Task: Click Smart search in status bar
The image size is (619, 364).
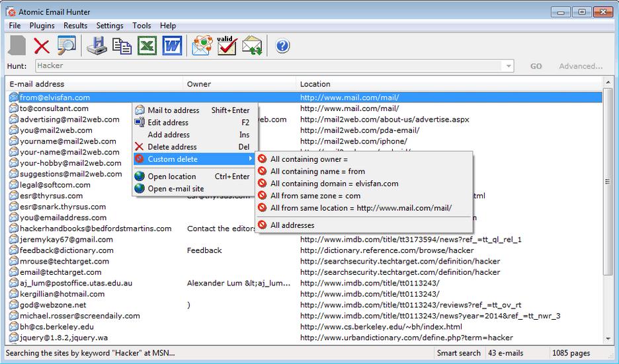Action: click(x=459, y=353)
